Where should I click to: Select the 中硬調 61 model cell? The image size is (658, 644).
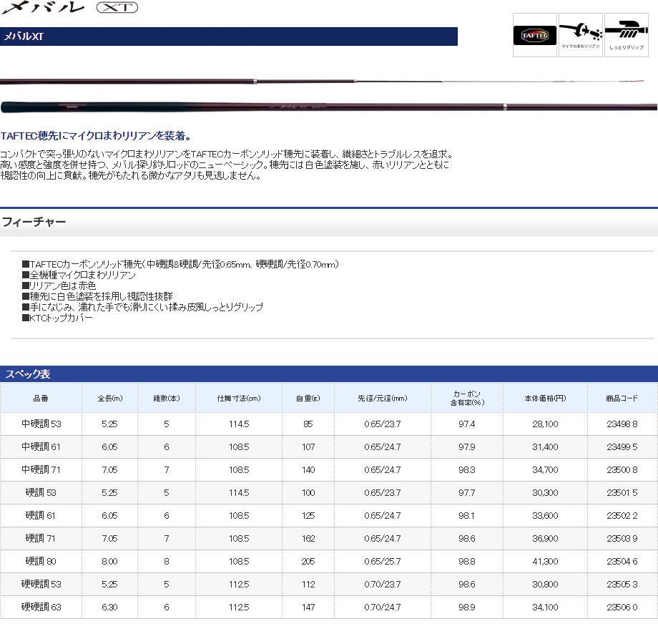(x=41, y=447)
